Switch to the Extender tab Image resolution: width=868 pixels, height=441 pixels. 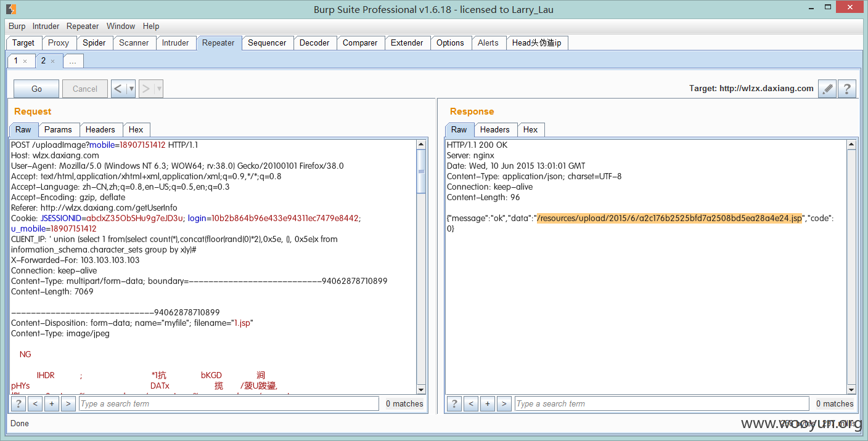(x=407, y=42)
